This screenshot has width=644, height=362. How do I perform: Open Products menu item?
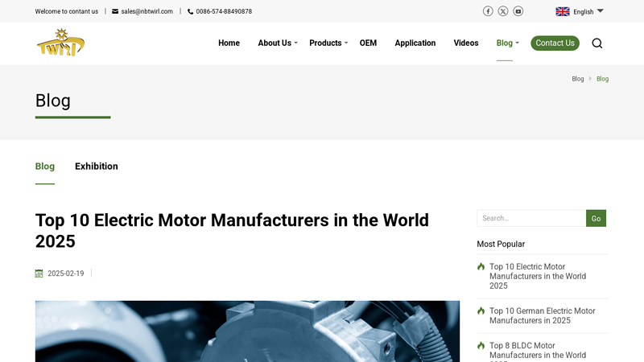(x=325, y=43)
